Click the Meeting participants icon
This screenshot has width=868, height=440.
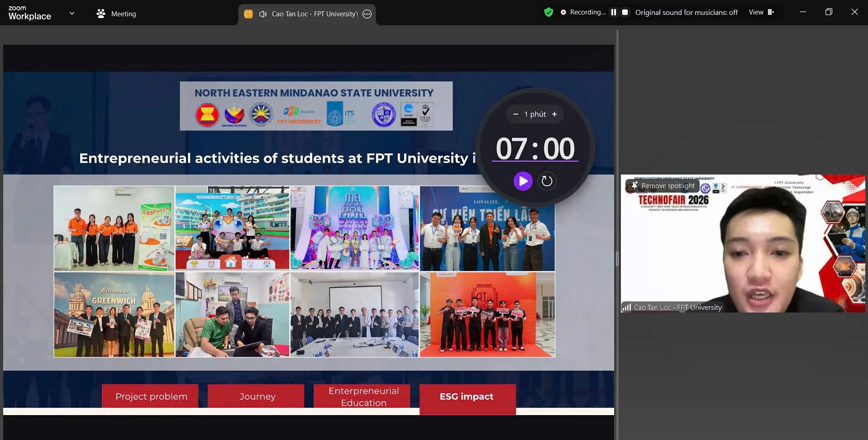click(x=100, y=14)
